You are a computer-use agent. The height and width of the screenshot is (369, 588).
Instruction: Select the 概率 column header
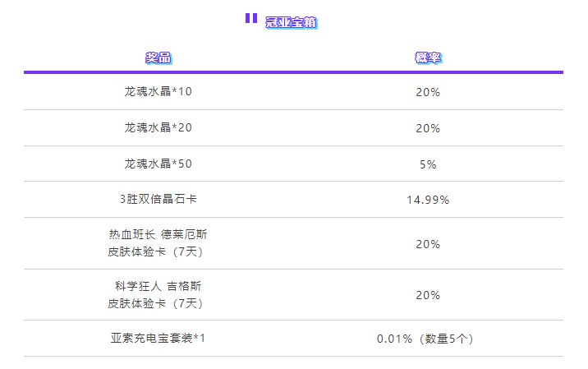pos(428,58)
